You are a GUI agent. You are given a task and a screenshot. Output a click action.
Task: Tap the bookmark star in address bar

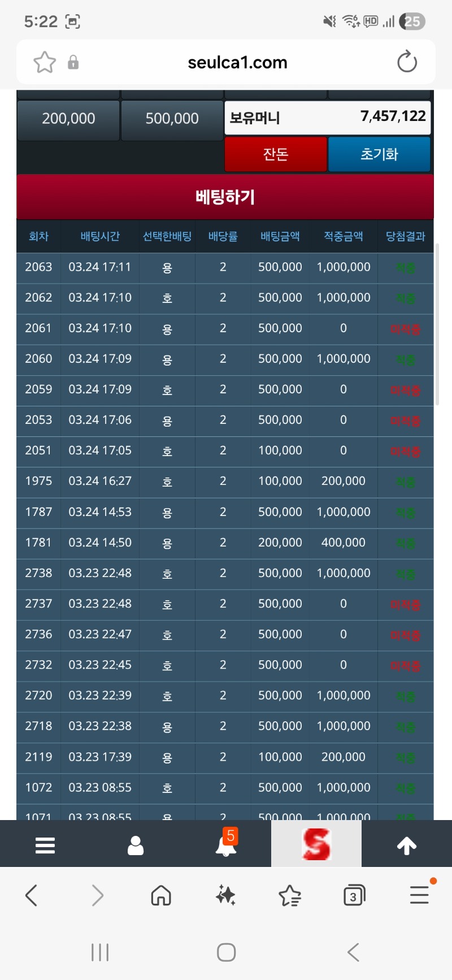[x=45, y=62]
